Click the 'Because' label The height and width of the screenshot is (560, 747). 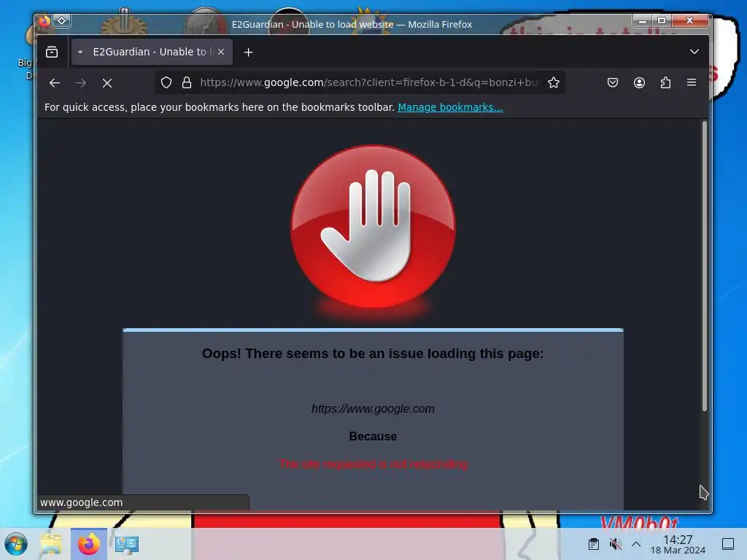tap(373, 436)
